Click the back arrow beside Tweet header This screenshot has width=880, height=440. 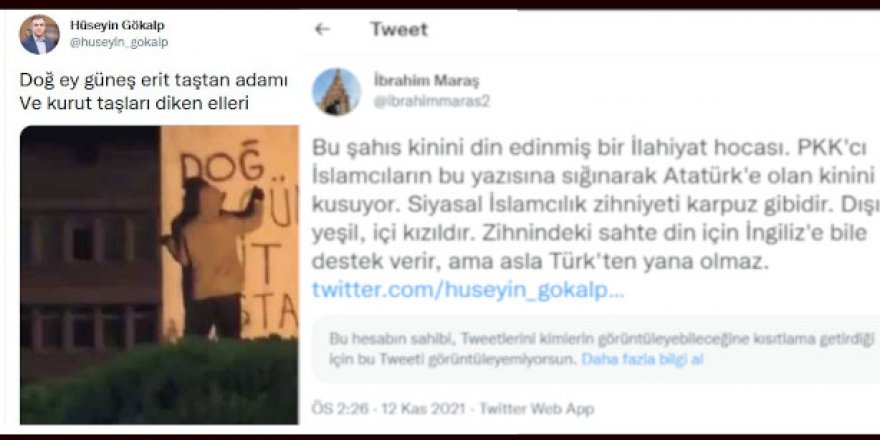[322, 29]
